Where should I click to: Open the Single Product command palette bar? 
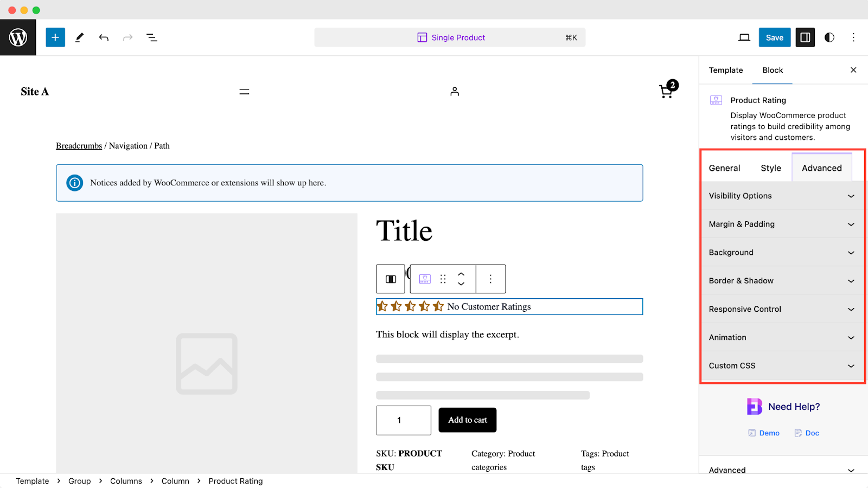point(450,37)
